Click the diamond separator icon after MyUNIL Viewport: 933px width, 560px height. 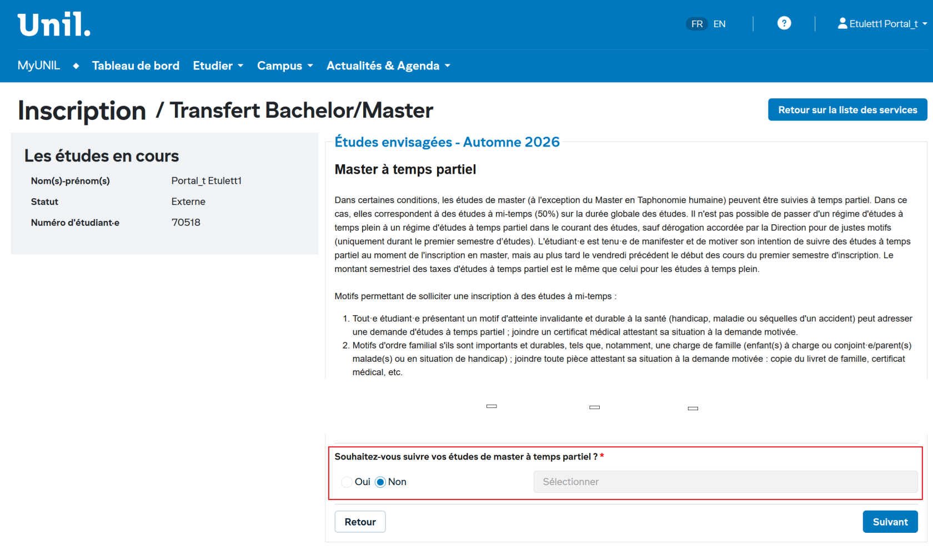(x=76, y=66)
